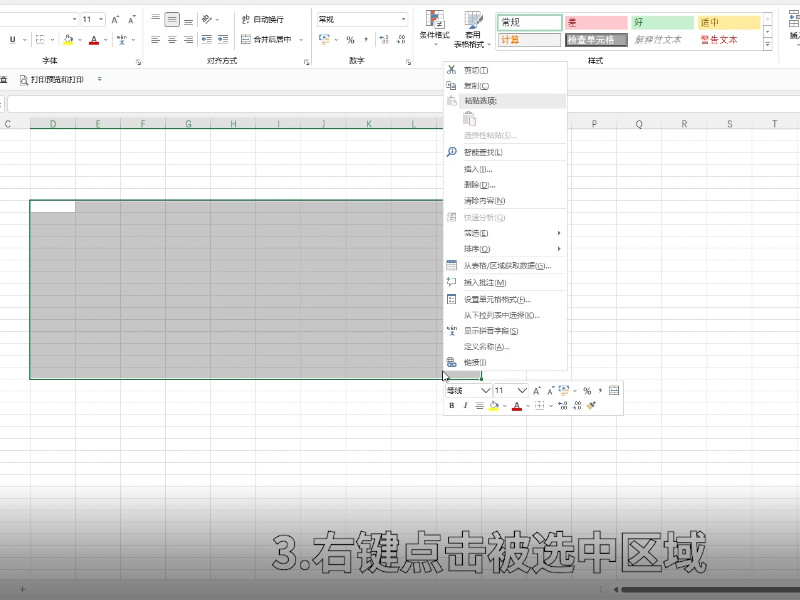Click Decrease Font Size in the ribbon
800x600 pixels.
(132, 20)
